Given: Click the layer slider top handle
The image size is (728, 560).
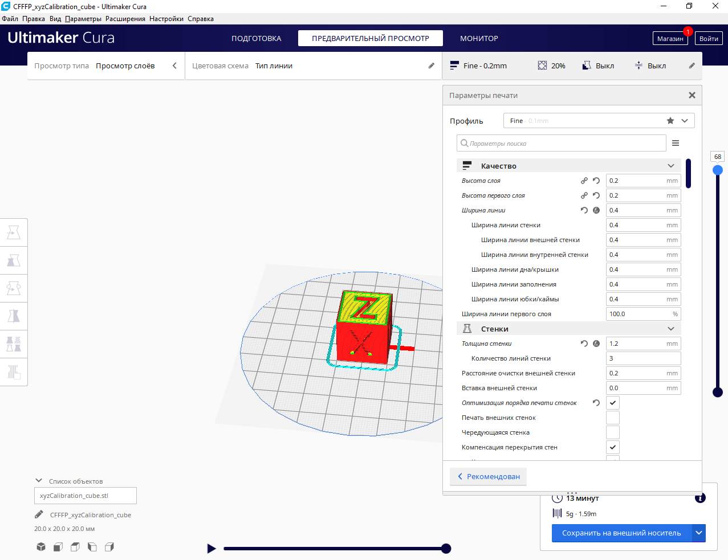Looking at the screenshot, I should click(x=718, y=170).
